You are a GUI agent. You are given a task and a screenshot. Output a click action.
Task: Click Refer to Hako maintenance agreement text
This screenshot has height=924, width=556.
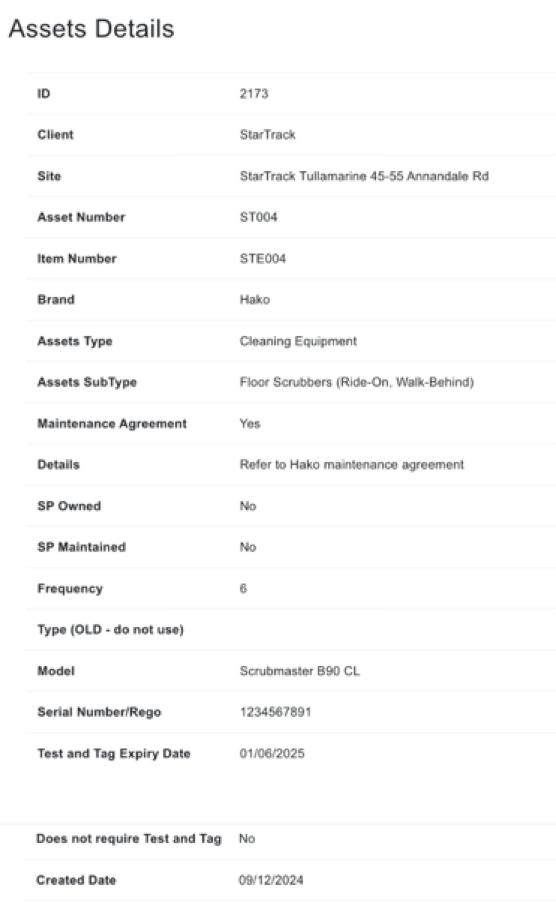[x=352, y=465]
